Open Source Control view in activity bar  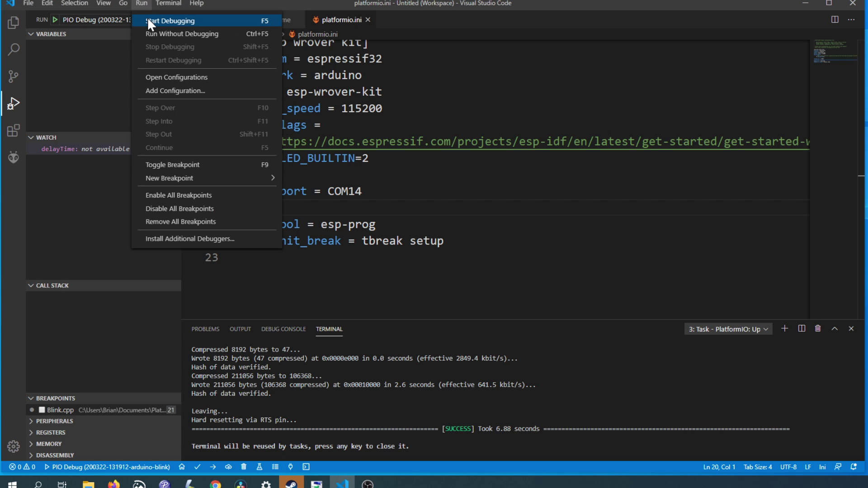(x=14, y=76)
